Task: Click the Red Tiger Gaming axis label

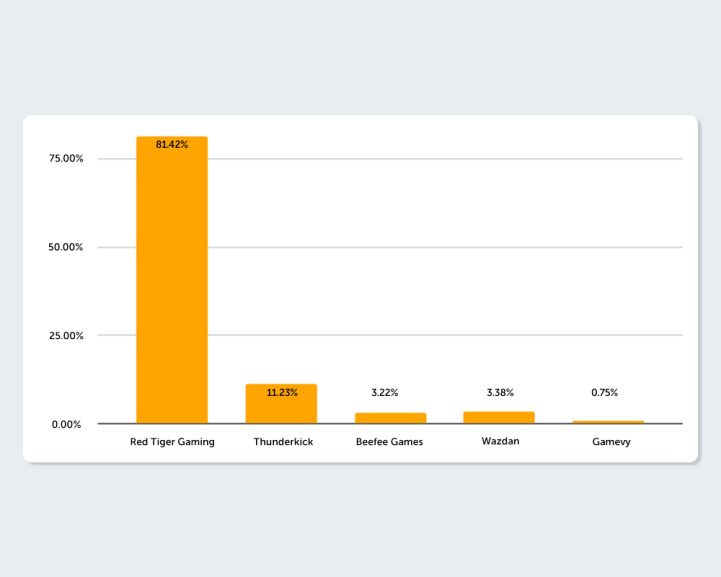Action: (172, 442)
